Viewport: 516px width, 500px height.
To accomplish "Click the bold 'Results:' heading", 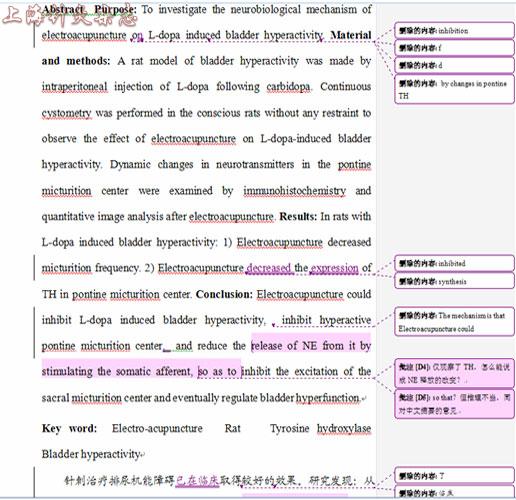I will 298,216.
